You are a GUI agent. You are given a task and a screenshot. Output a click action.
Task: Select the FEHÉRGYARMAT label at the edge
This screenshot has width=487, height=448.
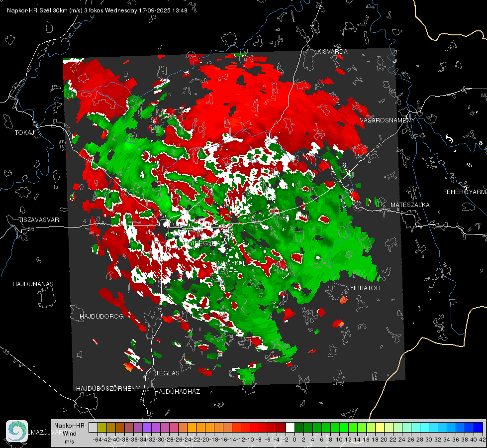click(465, 192)
